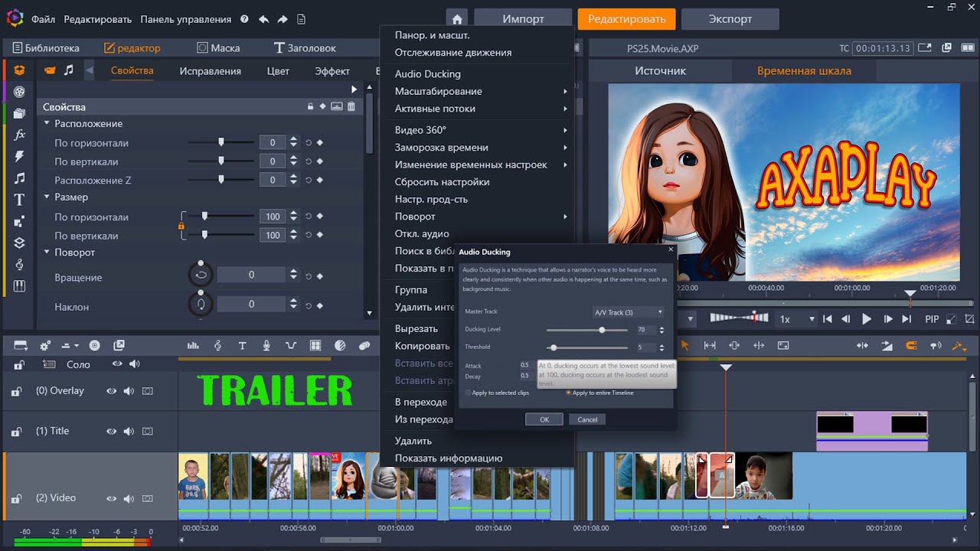Switch to the Маска tab
Viewport: 980px width, 551px height.
pyautogui.click(x=218, y=48)
